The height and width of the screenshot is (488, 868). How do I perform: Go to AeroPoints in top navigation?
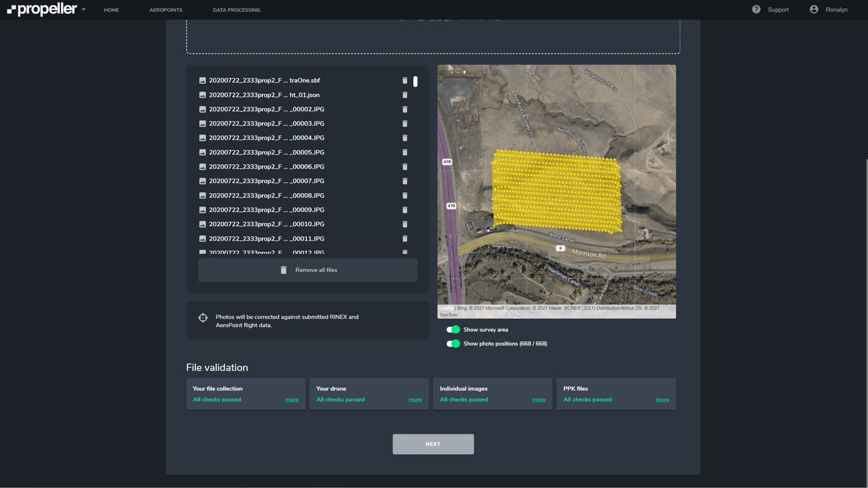[166, 10]
